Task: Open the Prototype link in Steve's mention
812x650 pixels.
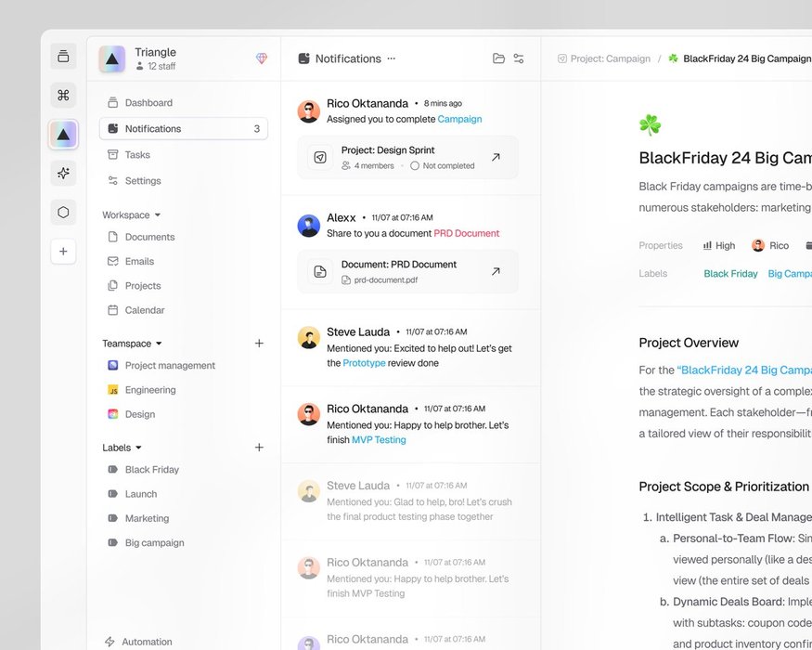Action: tap(364, 363)
